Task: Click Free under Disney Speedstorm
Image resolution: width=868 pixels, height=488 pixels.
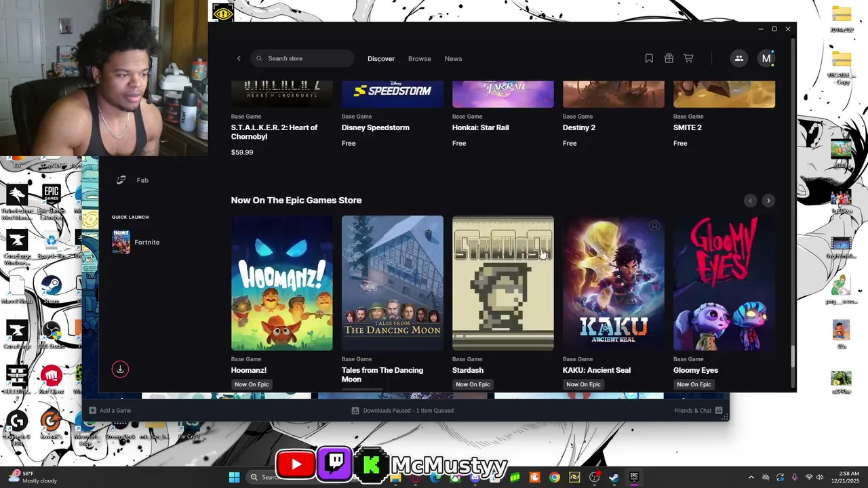Action: pyautogui.click(x=349, y=143)
